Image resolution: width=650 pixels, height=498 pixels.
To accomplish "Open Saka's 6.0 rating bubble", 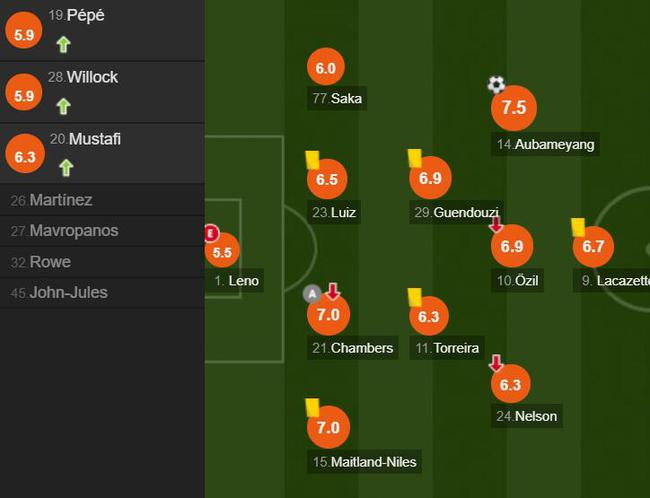I will (x=325, y=69).
